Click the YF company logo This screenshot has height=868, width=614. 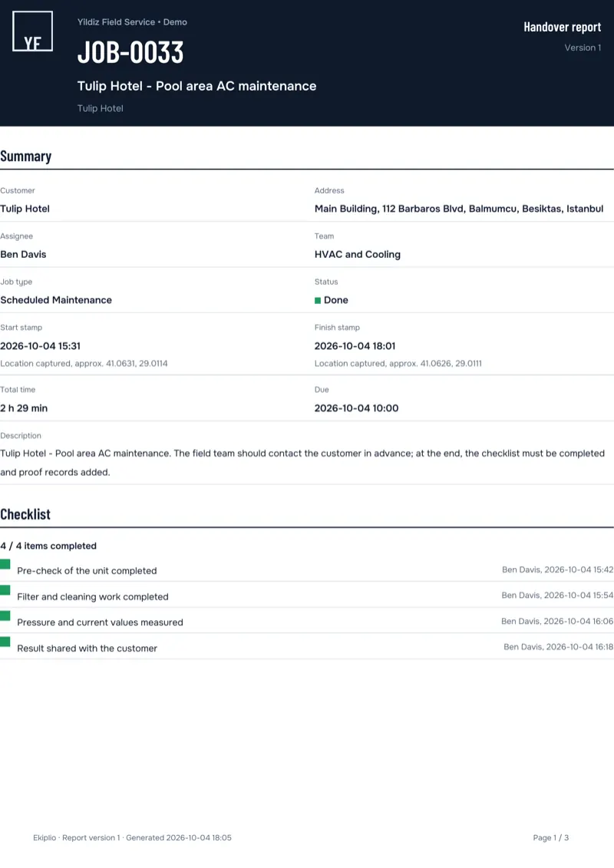pyautogui.click(x=33, y=31)
